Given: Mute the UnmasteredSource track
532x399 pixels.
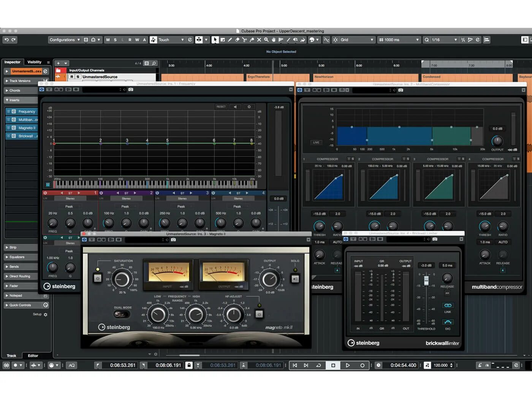Looking at the screenshot, I should [71, 77].
